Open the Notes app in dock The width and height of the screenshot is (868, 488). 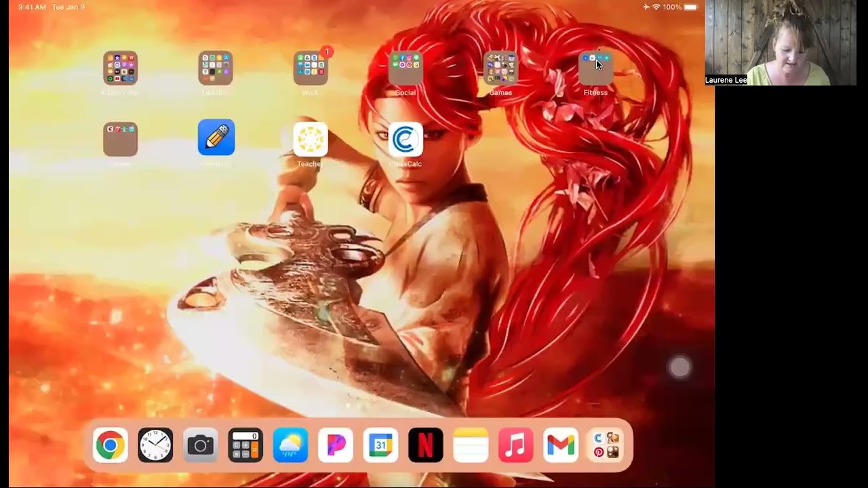[x=471, y=445]
